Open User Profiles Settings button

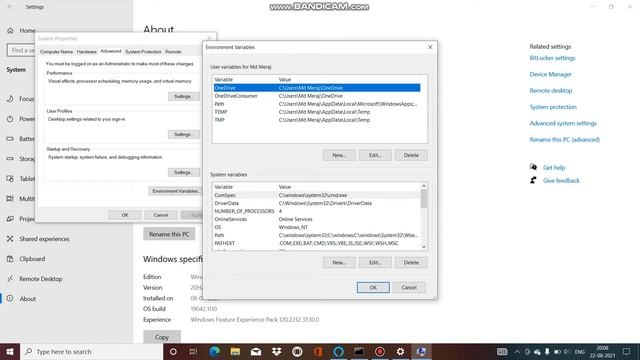tap(184, 134)
